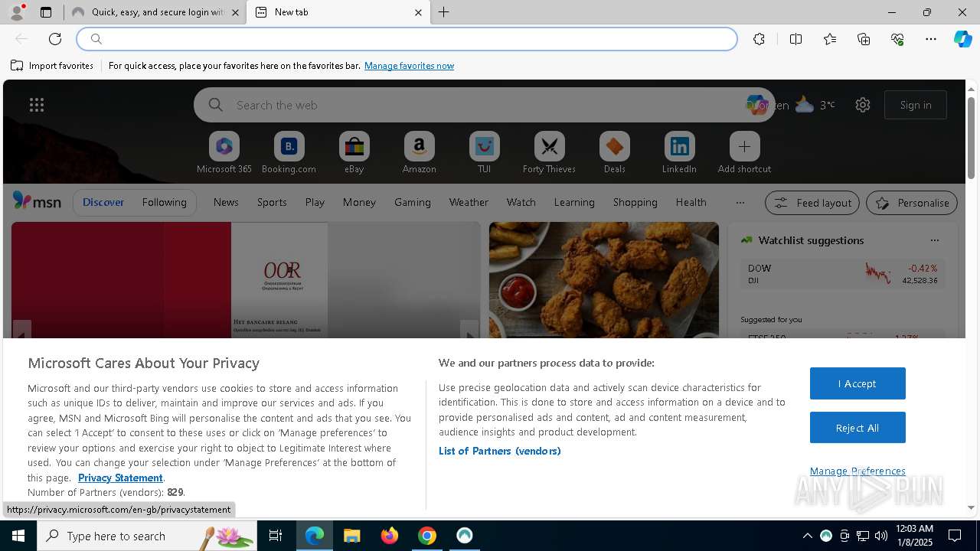The width and height of the screenshot is (980, 551).
Task: Click Import favorites
Action: pos(52,66)
